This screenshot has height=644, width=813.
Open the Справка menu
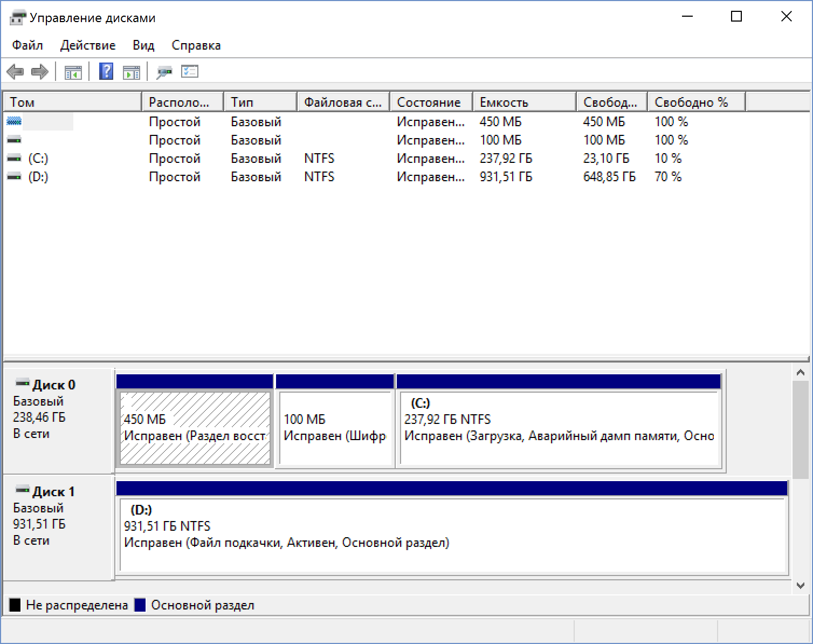click(196, 45)
